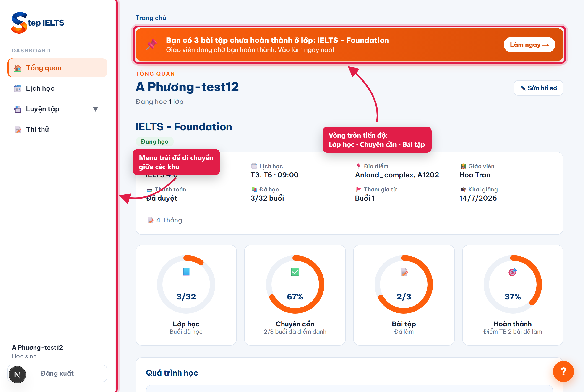Click the calendar icon next to Lịch học detail
Screen dimensions: 584x392
pyautogui.click(x=254, y=166)
